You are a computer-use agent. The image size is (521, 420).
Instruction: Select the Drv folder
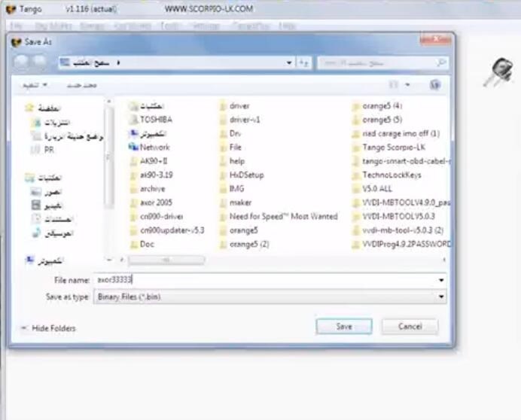[230, 133]
